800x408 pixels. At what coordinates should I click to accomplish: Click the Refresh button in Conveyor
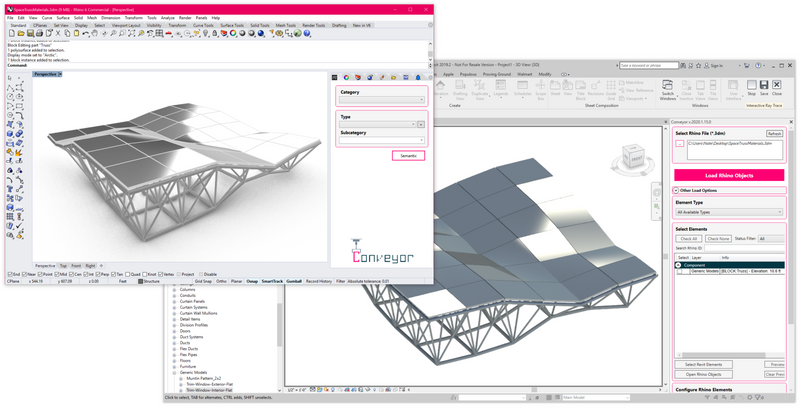tap(774, 134)
